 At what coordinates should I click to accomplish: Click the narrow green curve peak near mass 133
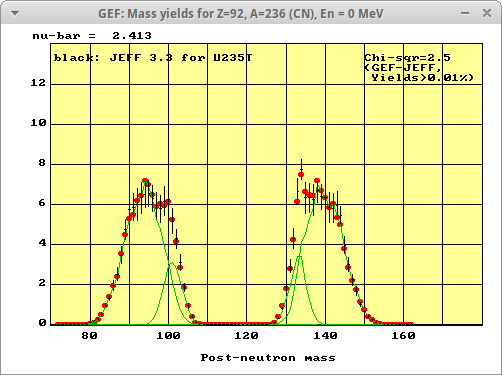click(299, 256)
